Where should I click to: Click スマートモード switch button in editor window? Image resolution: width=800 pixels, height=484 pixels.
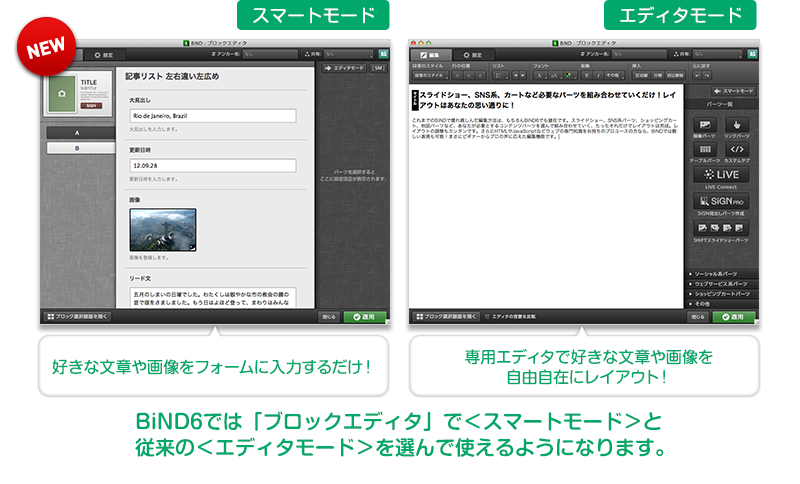point(734,91)
